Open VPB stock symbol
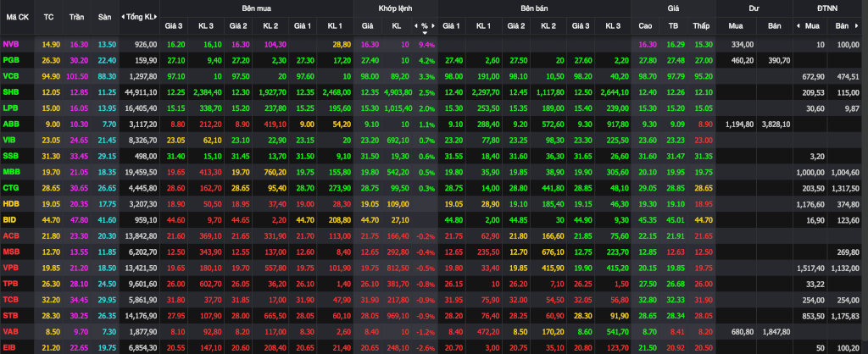 (x=10, y=268)
